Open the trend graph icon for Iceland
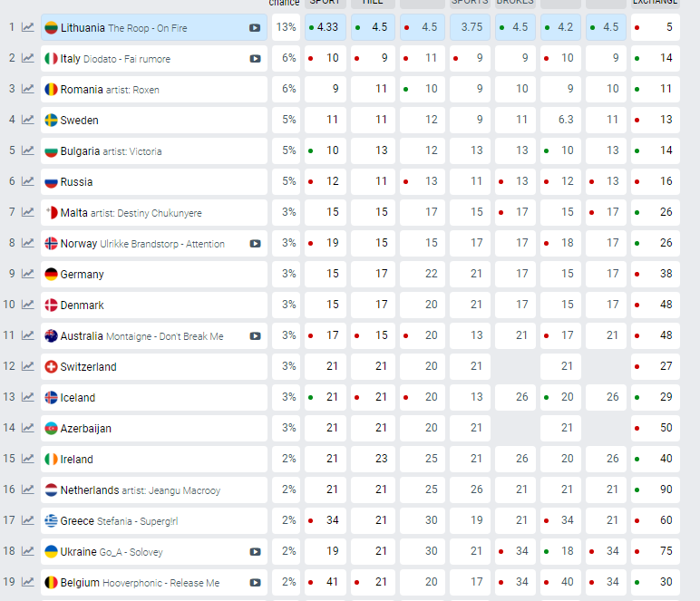The image size is (700, 601). [28, 397]
